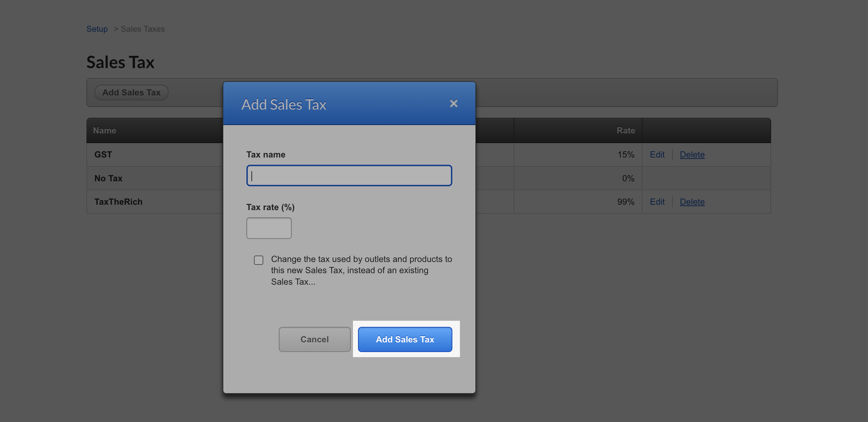This screenshot has height=422, width=868.
Task: Open the Setup breadcrumb link
Action: click(x=97, y=29)
